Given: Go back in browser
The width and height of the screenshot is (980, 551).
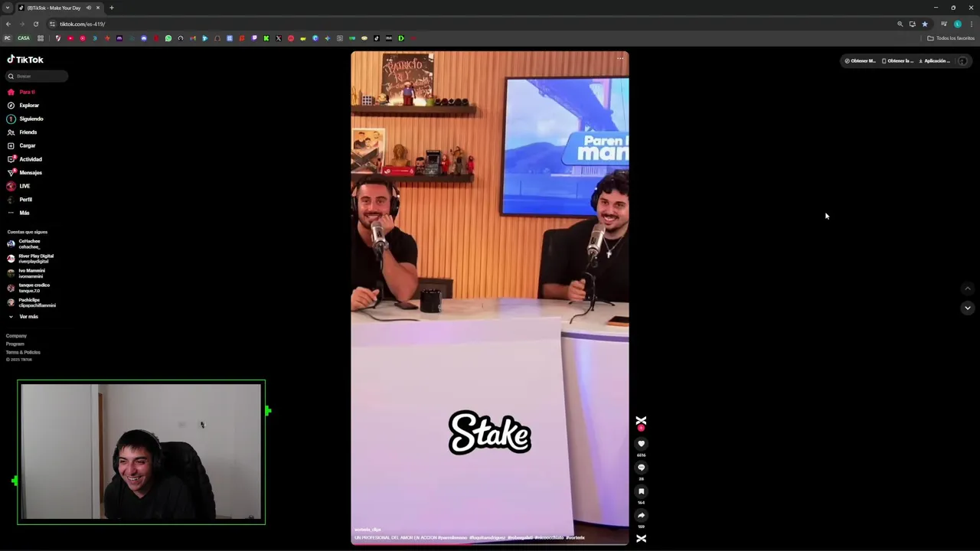Looking at the screenshot, I should (x=8, y=24).
